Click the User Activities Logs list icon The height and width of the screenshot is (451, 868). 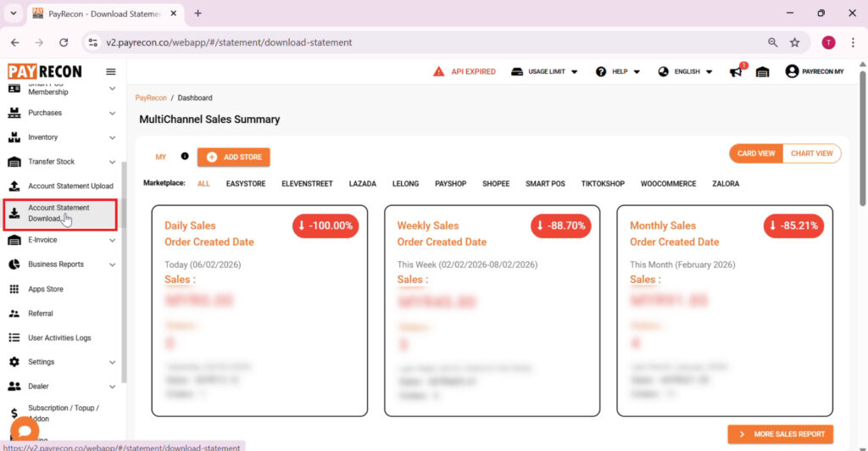coord(14,337)
